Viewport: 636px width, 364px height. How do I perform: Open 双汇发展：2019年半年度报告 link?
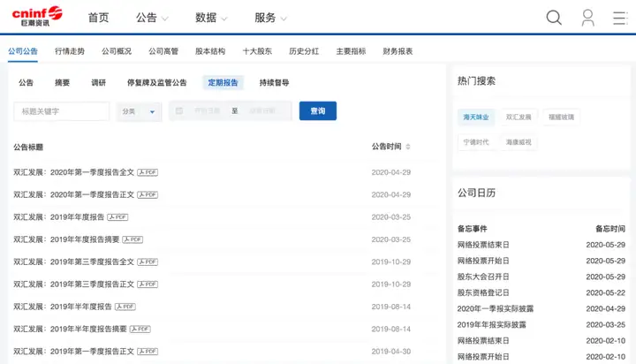click(x=63, y=307)
